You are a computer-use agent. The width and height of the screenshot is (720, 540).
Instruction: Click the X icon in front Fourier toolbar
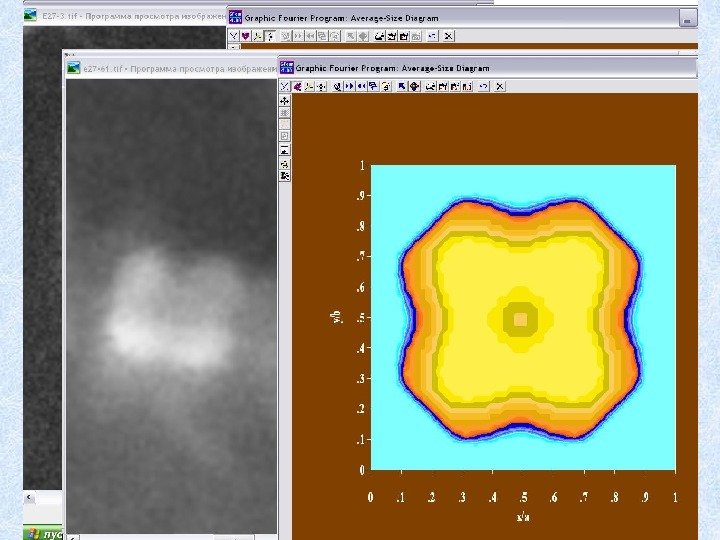(500, 86)
